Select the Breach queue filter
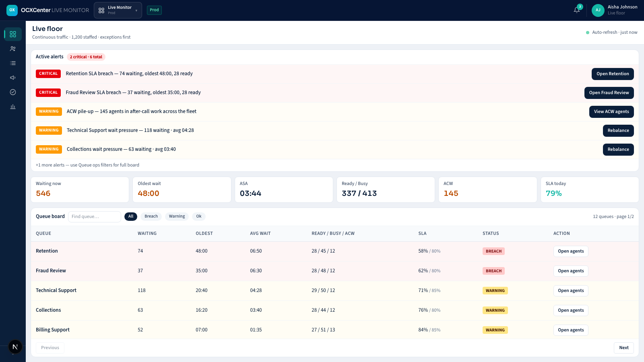644x362 pixels. [x=151, y=216]
